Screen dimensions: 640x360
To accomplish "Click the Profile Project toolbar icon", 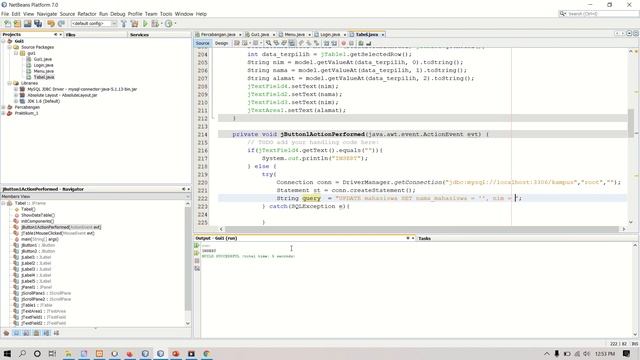I will click(x=169, y=24).
